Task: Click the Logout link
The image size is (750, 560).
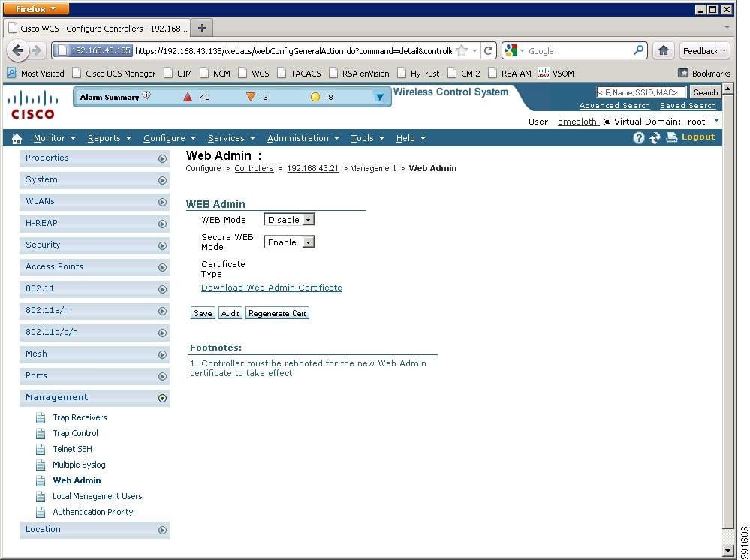Action: tap(698, 137)
